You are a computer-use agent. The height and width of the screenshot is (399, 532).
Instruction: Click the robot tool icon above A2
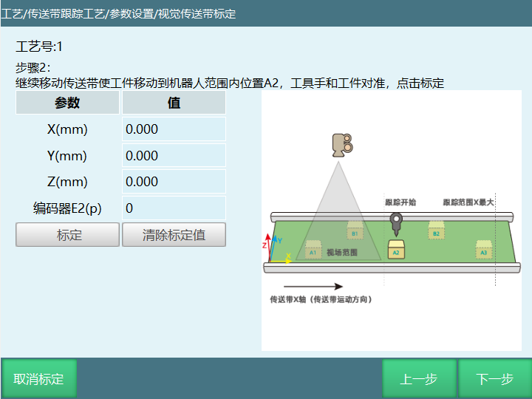coord(396,225)
